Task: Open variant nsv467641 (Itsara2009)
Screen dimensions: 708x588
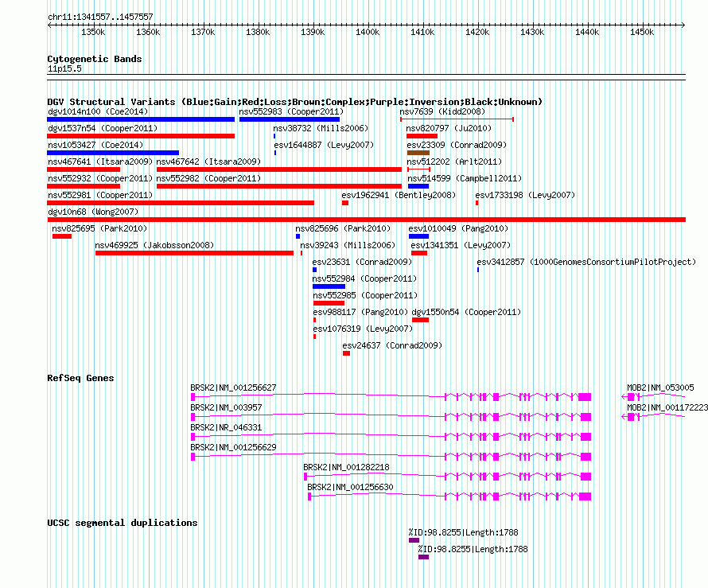Action: (100, 162)
